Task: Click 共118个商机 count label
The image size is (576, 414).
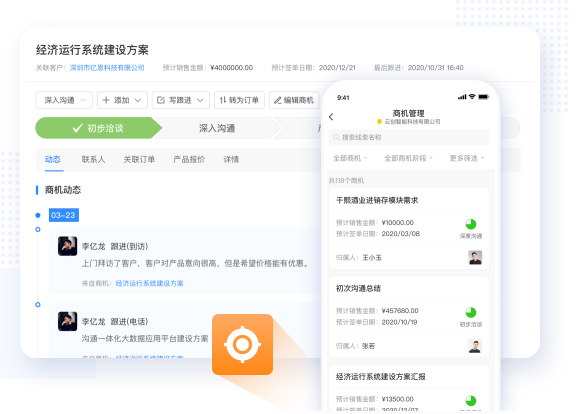Action: pos(346,180)
